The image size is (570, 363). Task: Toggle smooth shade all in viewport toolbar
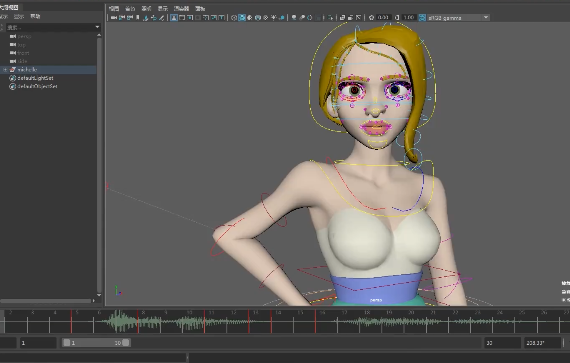pos(242,17)
